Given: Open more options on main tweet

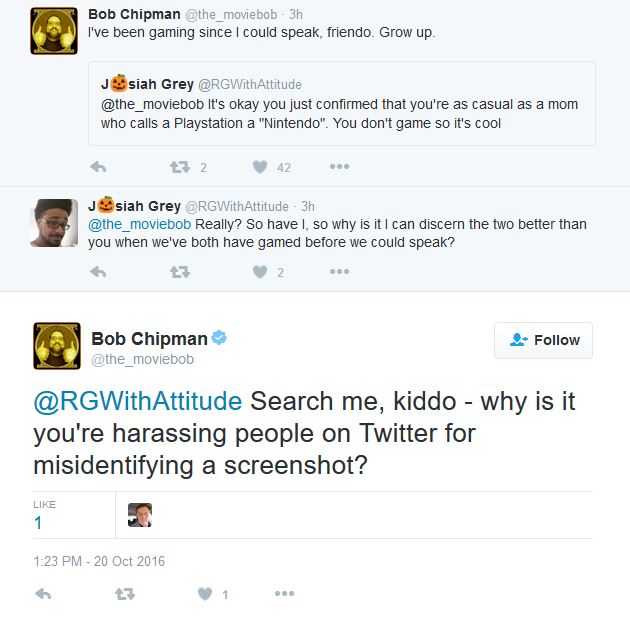Looking at the screenshot, I should pyautogui.click(x=284, y=594).
